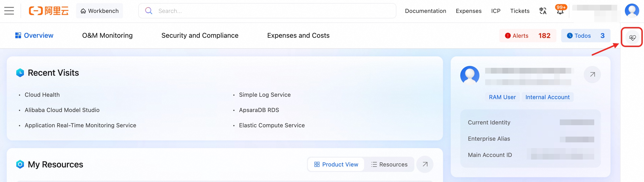This screenshot has height=182, width=644.
Task: Open the Tickets top menu
Action: (520, 11)
